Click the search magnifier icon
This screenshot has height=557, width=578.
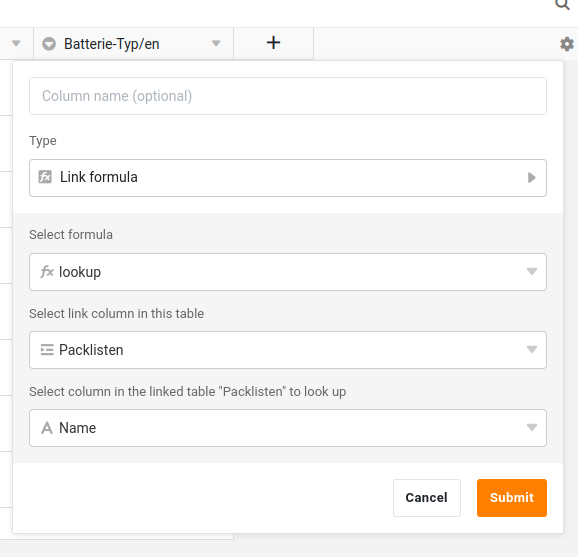tap(562, 4)
